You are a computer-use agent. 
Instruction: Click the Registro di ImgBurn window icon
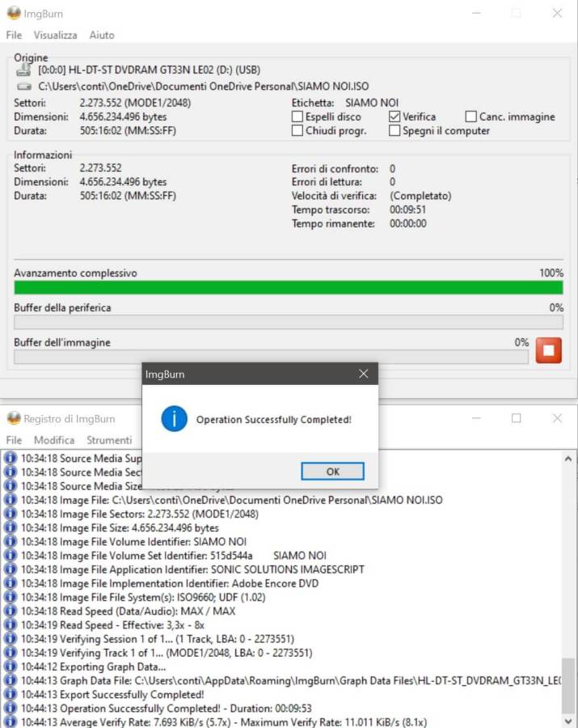click(x=14, y=418)
